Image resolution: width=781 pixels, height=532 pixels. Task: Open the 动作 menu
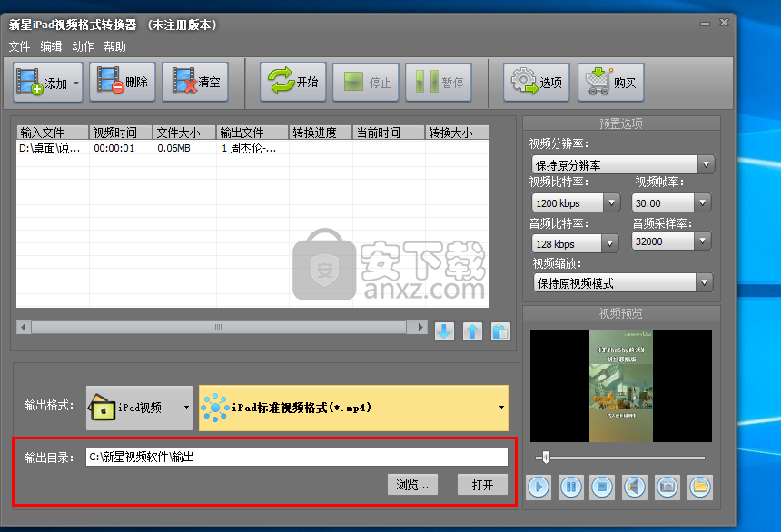83,46
